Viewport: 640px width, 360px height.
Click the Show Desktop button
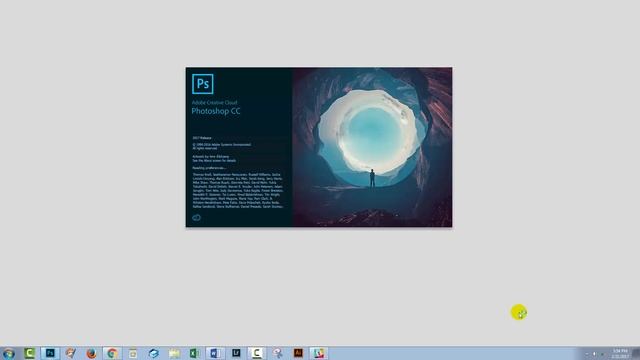[x=636, y=353]
